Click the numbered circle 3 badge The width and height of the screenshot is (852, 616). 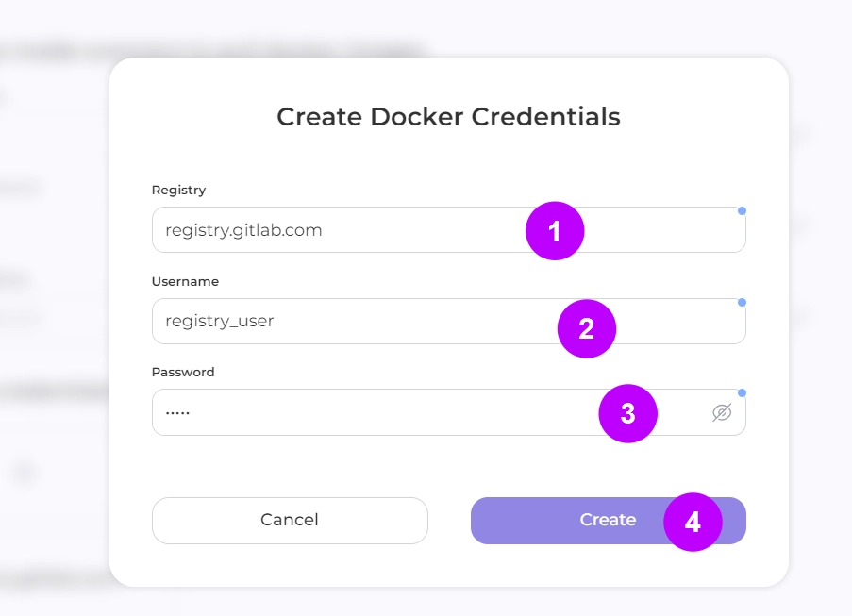coord(627,413)
